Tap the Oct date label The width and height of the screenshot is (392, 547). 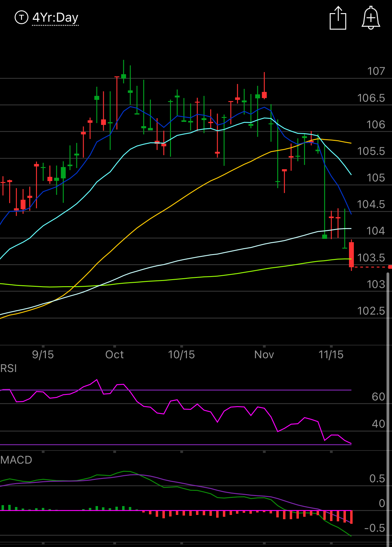[114, 355]
